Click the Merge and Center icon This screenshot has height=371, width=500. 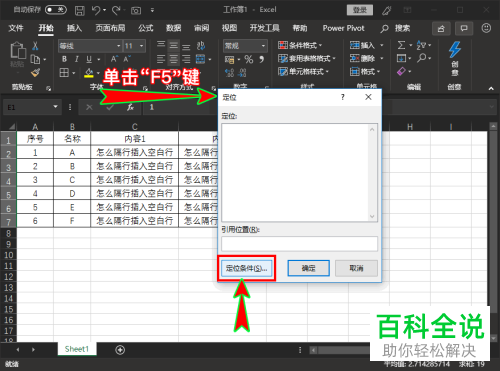pyautogui.click(x=200, y=59)
